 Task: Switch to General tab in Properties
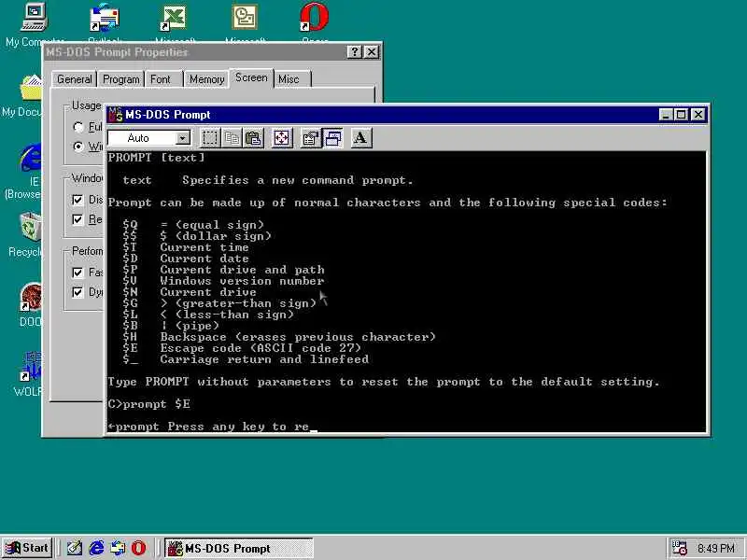click(x=75, y=79)
